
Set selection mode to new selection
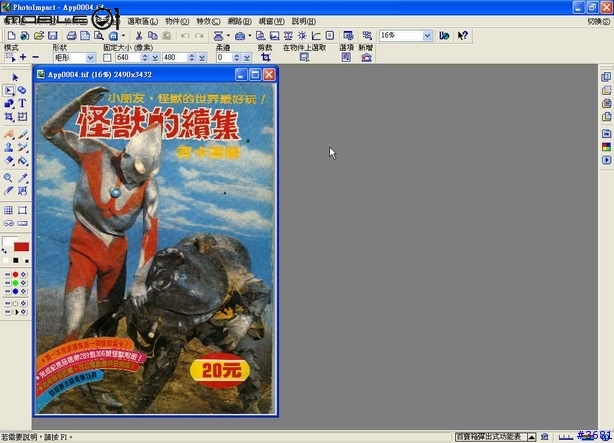pos(10,58)
